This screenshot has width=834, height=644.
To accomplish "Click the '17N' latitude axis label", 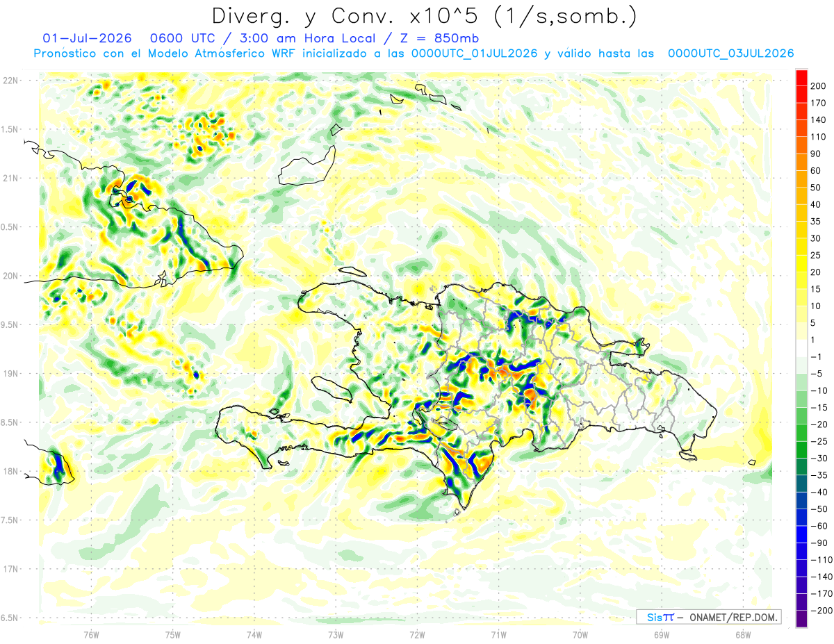I will (10, 569).
